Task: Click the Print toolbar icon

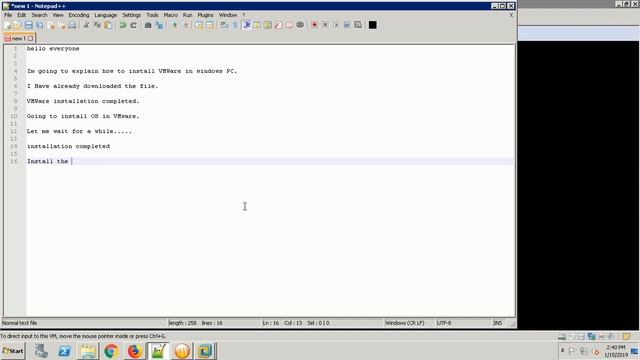Action: [72, 25]
